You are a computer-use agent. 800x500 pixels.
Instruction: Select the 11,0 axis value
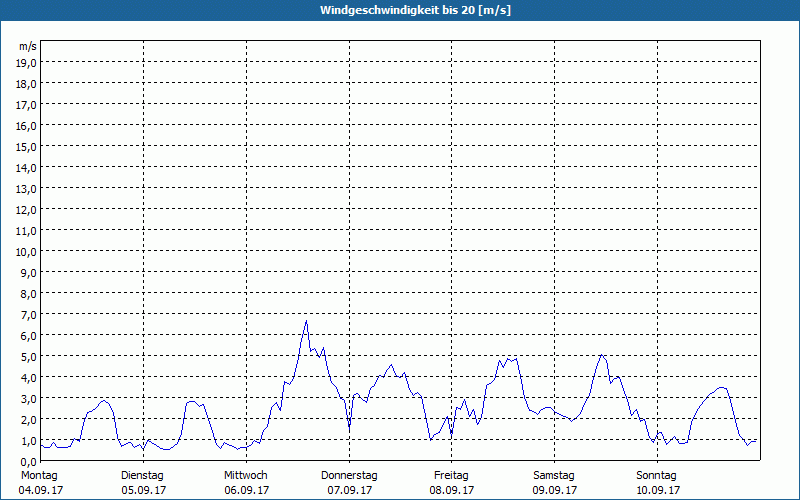point(27,231)
